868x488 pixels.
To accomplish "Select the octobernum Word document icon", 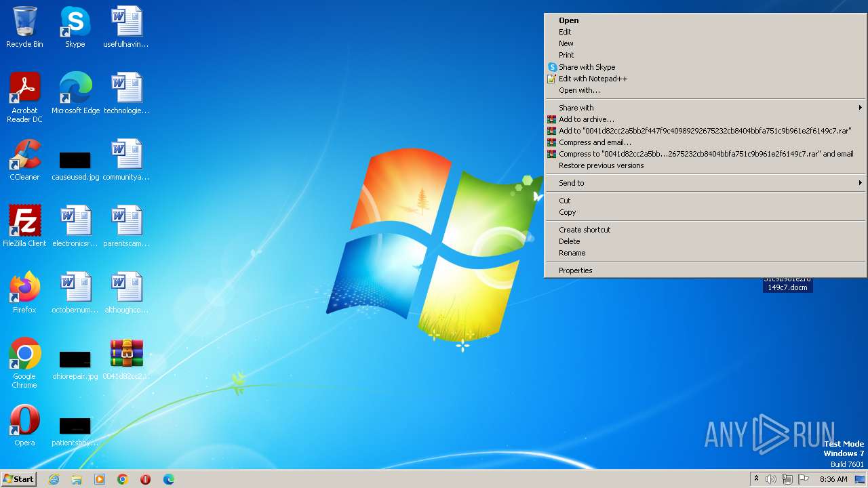I will click(x=75, y=293).
